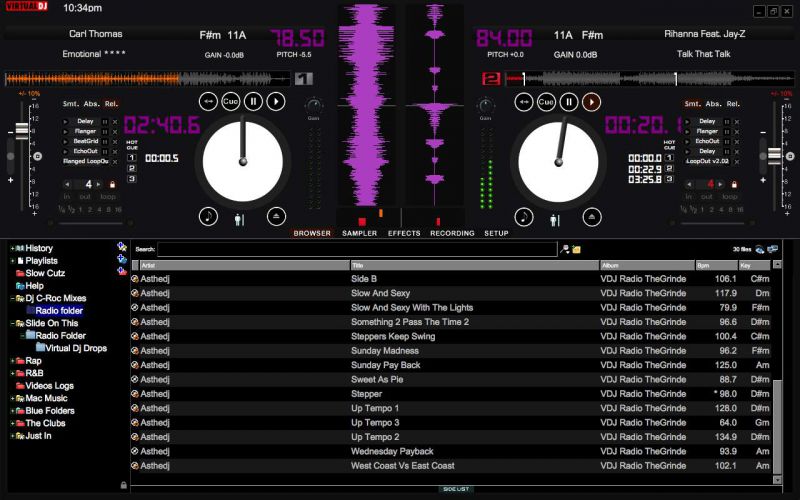The image size is (800, 500).
Task: Activate the Delay effect arrow on deck 1
Action: click(x=65, y=121)
